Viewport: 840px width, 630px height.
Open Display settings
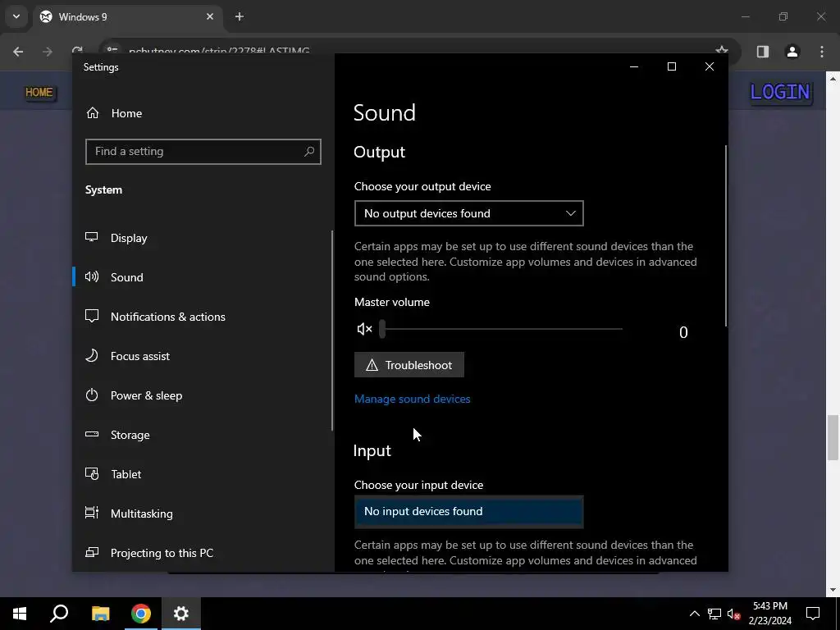[129, 238]
